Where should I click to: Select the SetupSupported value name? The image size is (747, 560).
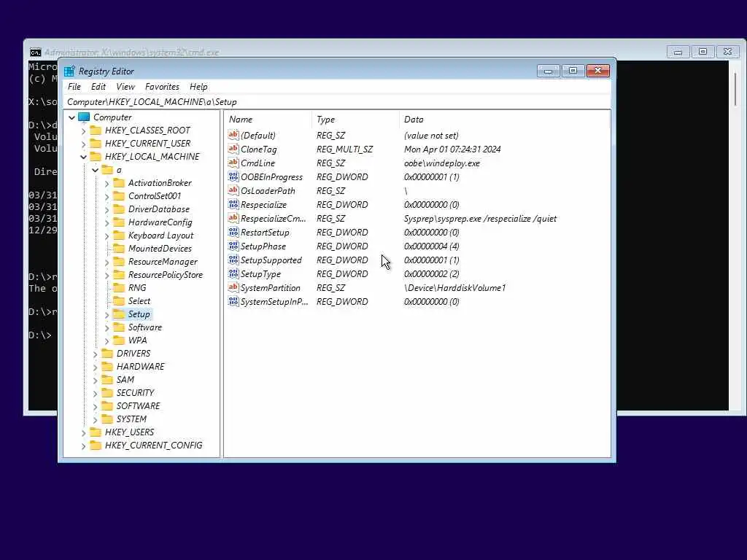coord(271,260)
